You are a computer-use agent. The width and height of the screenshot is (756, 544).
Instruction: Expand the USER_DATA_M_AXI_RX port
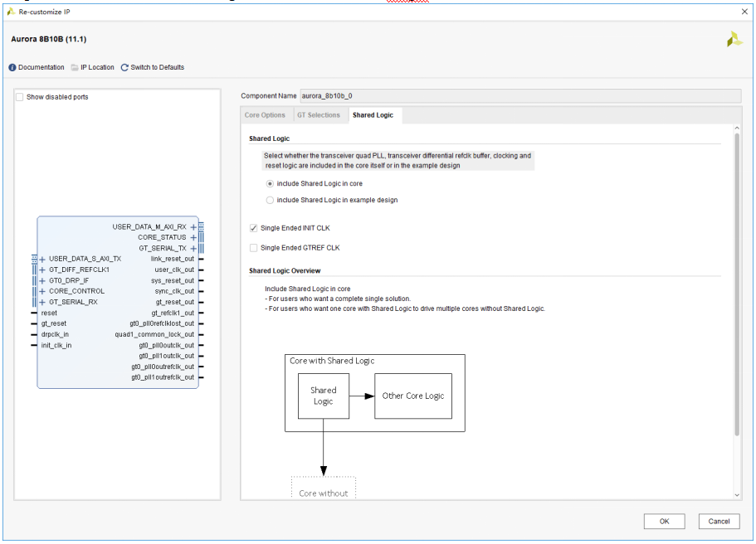(x=193, y=227)
